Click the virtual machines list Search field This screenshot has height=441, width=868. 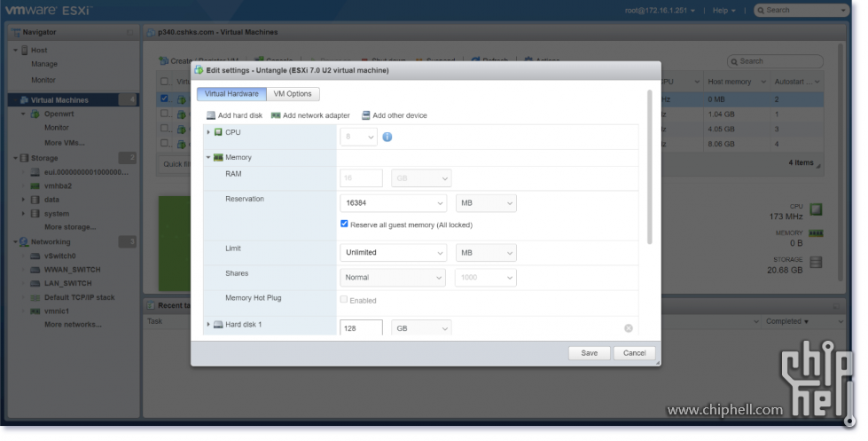coord(775,61)
